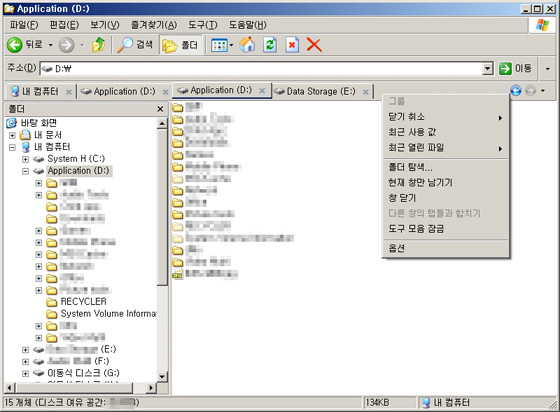The image size is (560, 412).
Task: Click the page with red x icon
Action: click(292, 45)
